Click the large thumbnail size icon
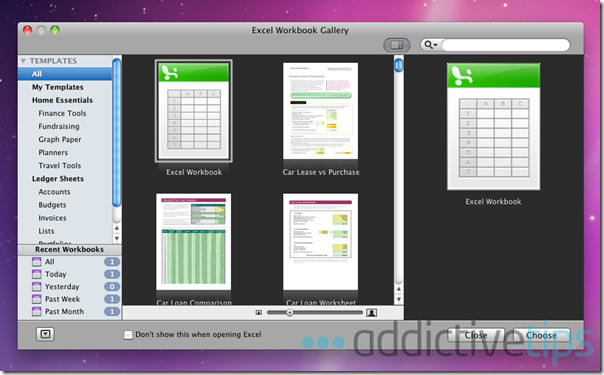The width and height of the screenshot is (604, 375). (371, 313)
